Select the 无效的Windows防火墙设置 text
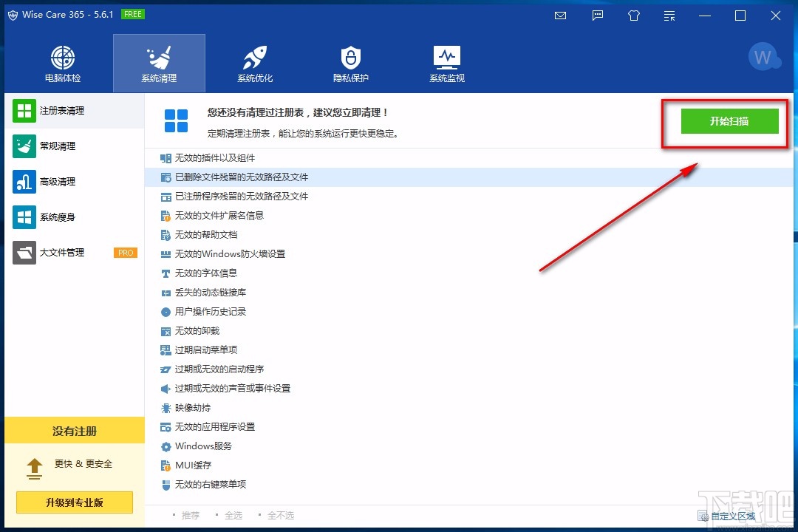 (x=230, y=253)
